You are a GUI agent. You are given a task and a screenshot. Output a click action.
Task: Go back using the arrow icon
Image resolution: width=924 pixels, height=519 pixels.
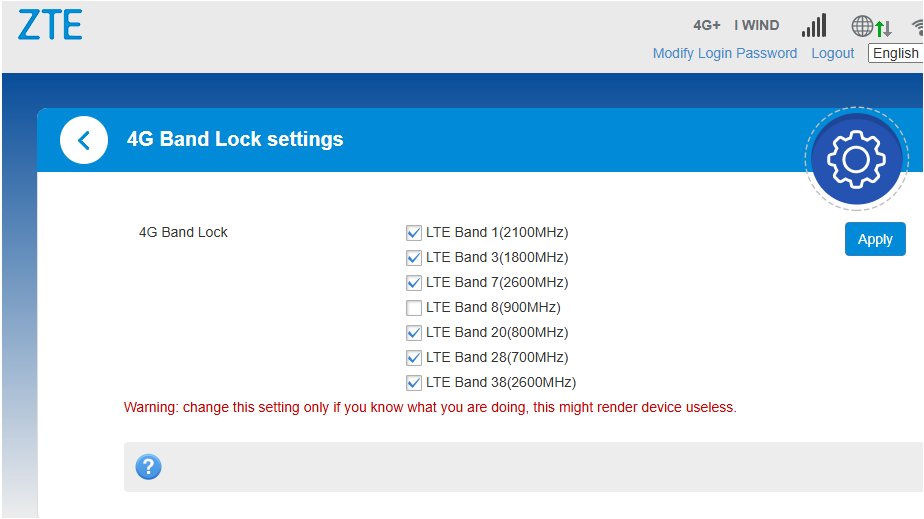tap(84, 140)
